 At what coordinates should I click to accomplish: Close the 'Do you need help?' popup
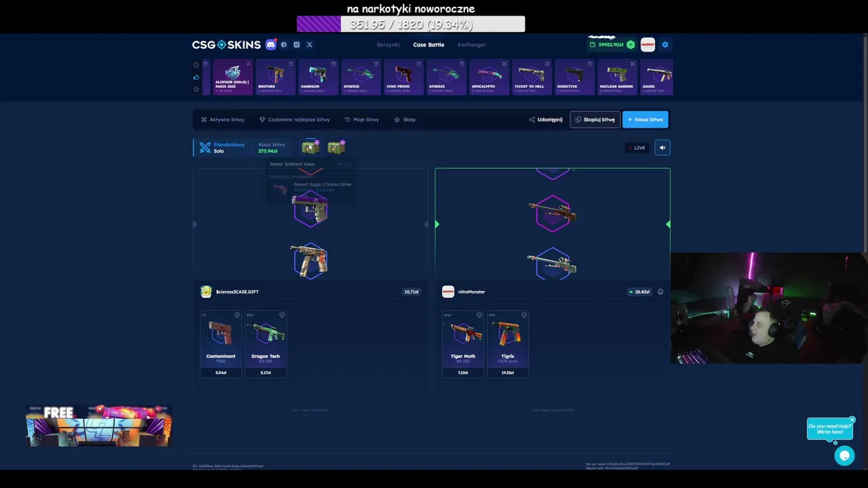pyautogui.click(x=852, y=420)
